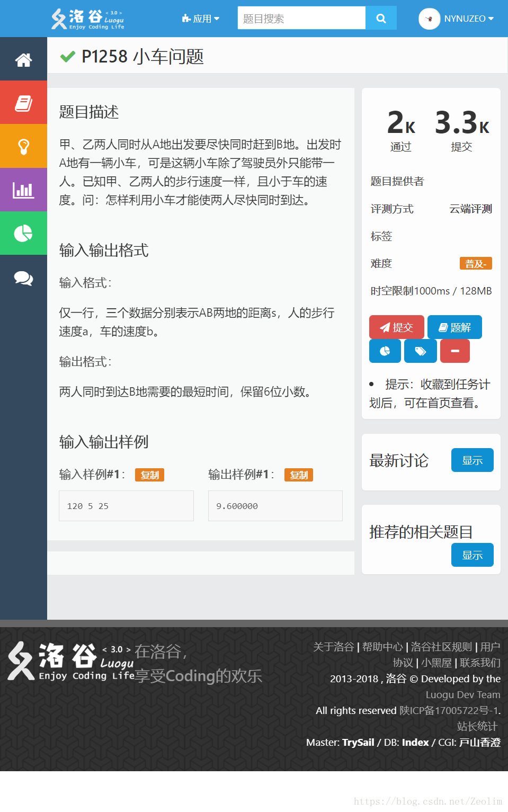Open the red book problem list icon

[23, 103]
